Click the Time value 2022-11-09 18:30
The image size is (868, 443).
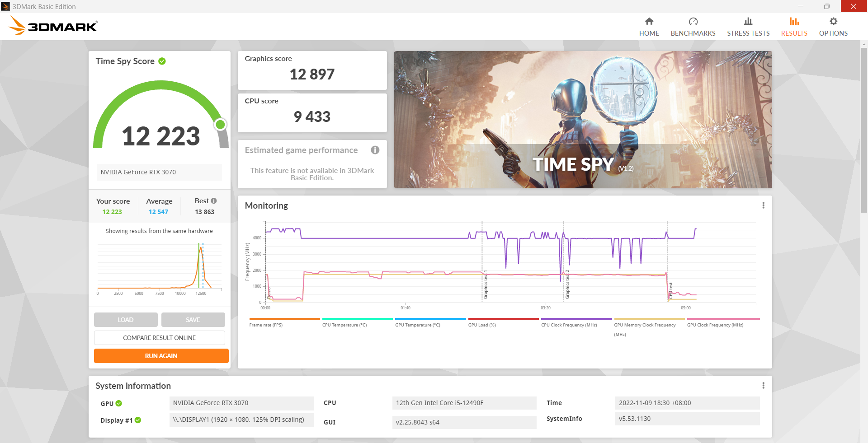(687, 403)
